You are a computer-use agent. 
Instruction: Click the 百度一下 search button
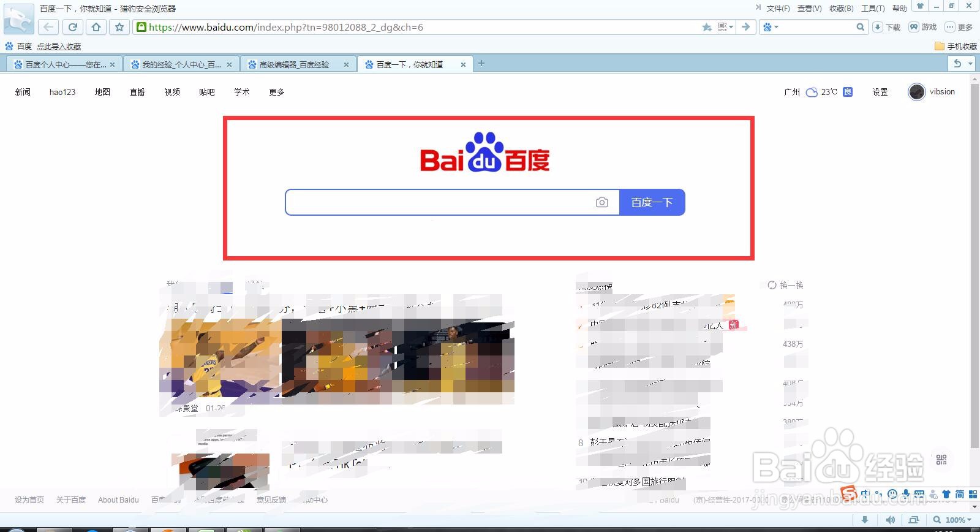(652, 202)
